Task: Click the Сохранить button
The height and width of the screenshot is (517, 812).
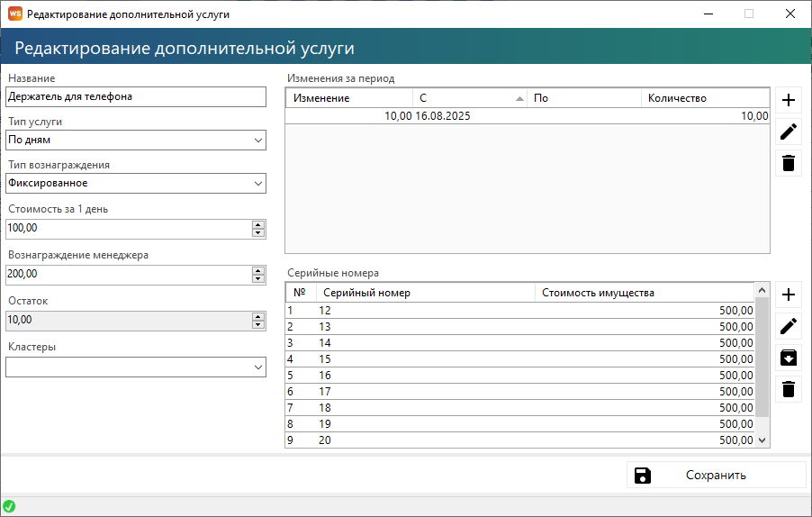Action: click(x=716, y=476)
